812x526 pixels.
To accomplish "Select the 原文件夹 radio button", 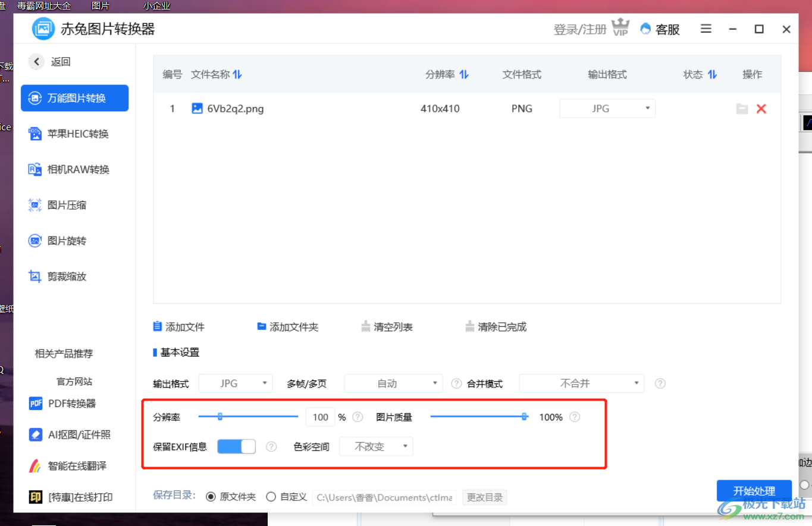I will [x=211, y=497].
